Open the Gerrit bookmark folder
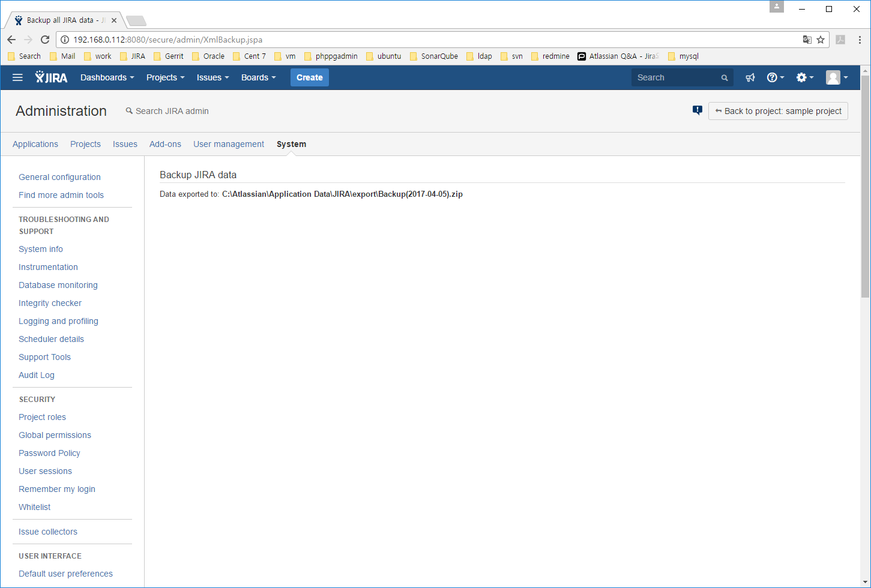The image size is (871, 588). [169, 56]
